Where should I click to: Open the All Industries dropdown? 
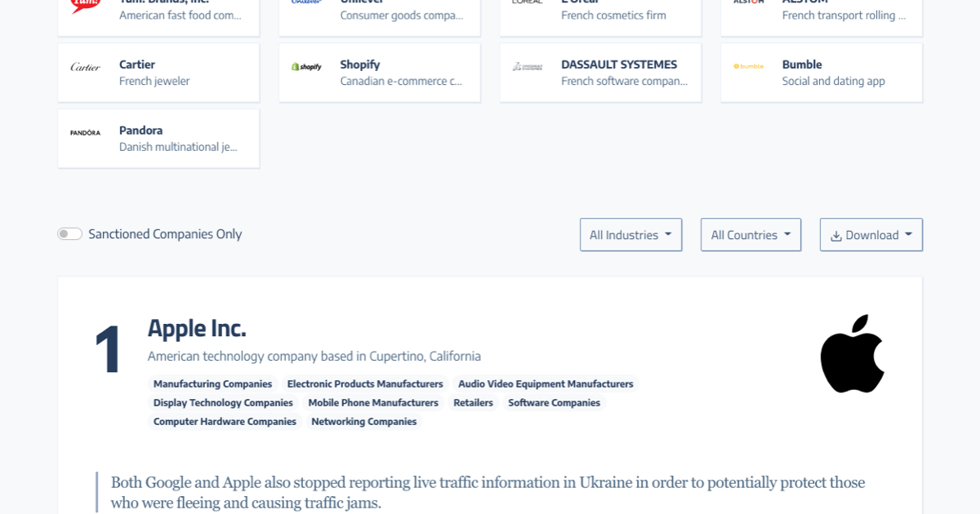point(630,234)
